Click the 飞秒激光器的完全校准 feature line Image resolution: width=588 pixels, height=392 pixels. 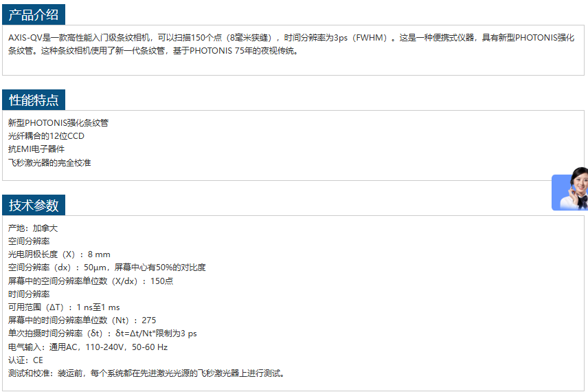coord(49,163)
